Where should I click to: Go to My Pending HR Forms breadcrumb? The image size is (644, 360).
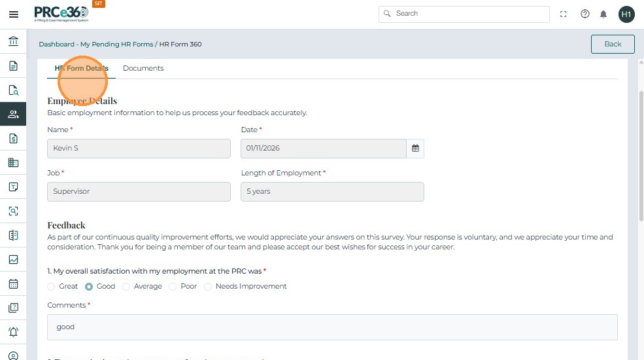coord(116,45)
